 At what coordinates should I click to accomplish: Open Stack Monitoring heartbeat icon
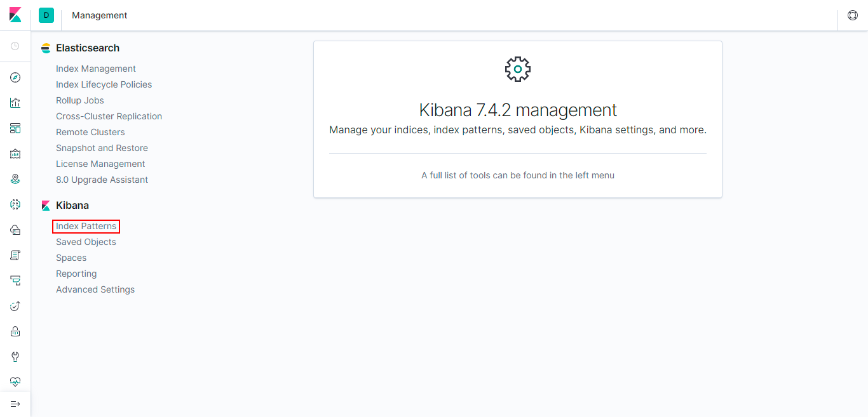coord(15,382)
